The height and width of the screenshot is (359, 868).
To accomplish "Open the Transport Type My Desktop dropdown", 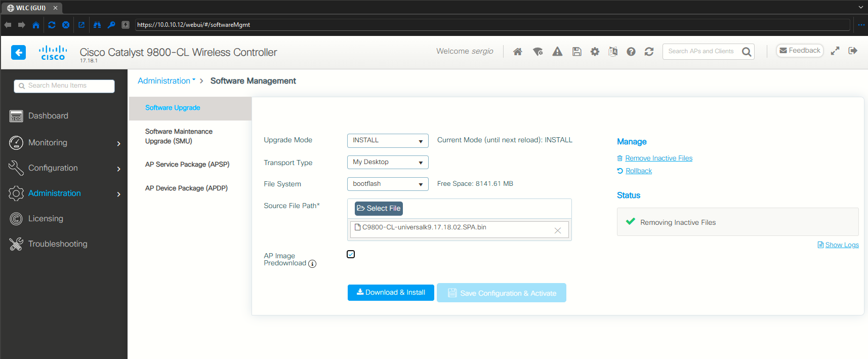I will [x=388, y=162].
